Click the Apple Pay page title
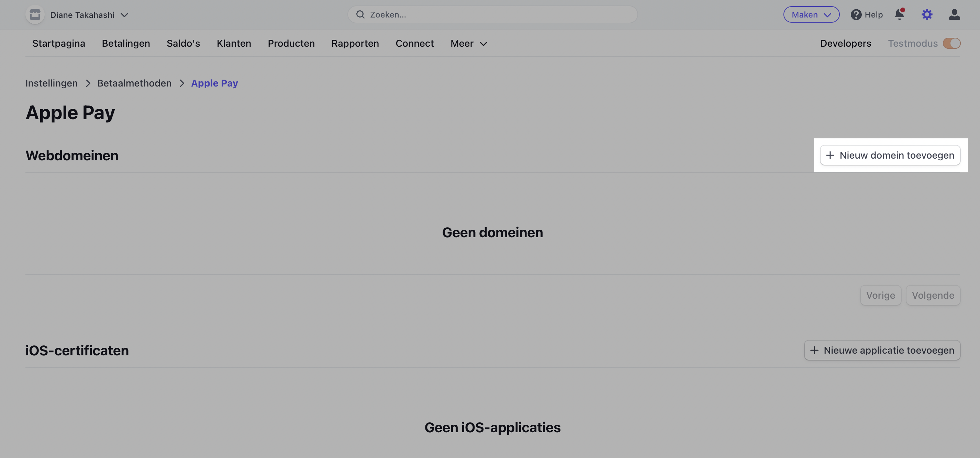The width and height of the screenshot is (980, 458). coord(70,113)
